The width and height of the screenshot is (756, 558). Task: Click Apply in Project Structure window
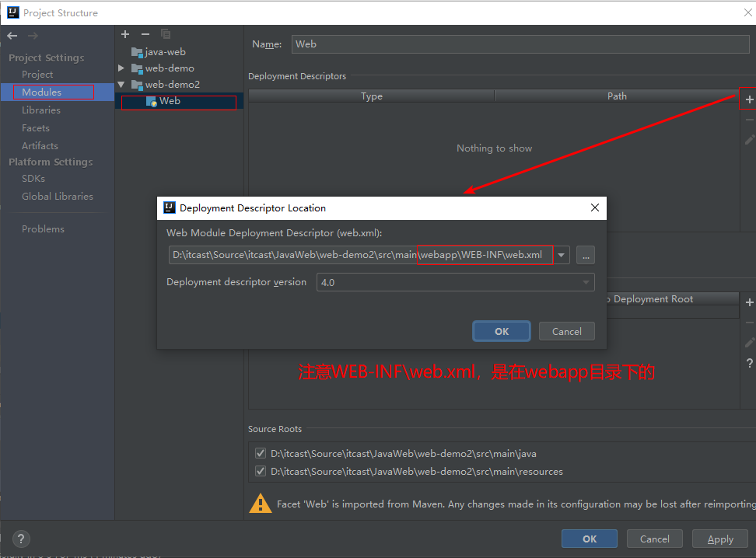click(720, 539)
